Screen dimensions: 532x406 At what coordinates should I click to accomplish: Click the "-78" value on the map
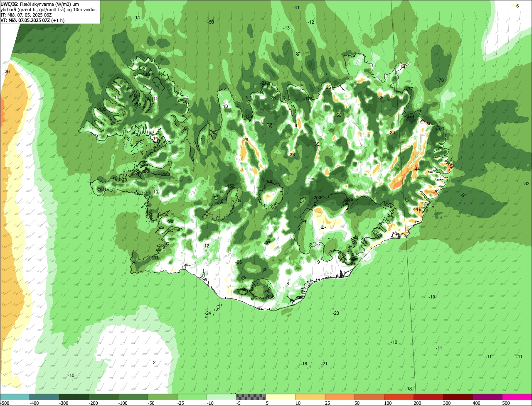pyautogui.click(x=441, y=80)
